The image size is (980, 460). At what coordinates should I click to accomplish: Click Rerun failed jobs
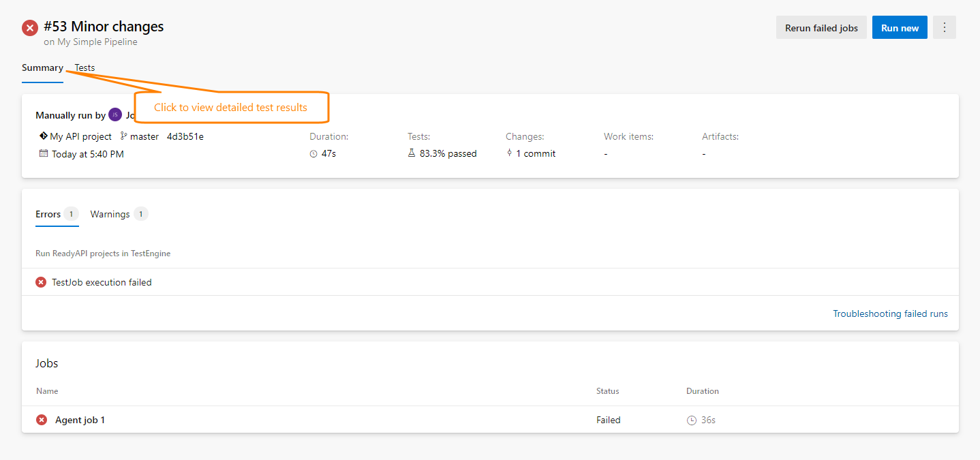click(821, 27)
